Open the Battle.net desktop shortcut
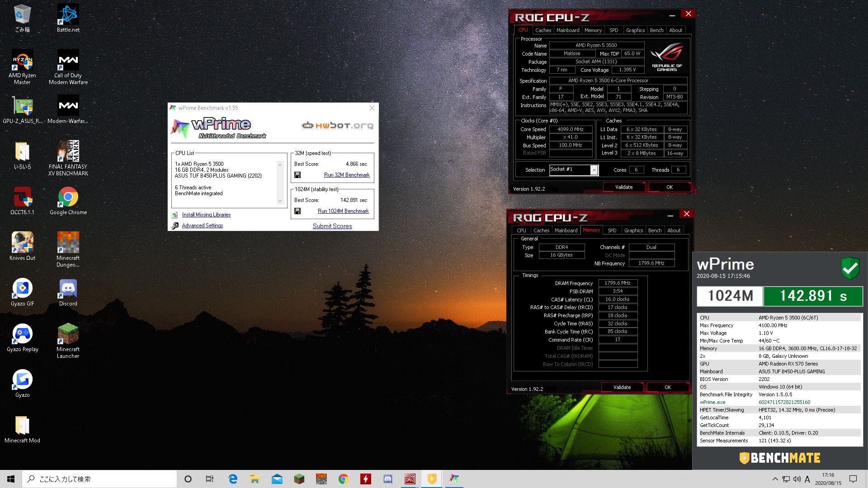Image resolution: width=868 pixels, height=488 pixels. click(68, 19)
